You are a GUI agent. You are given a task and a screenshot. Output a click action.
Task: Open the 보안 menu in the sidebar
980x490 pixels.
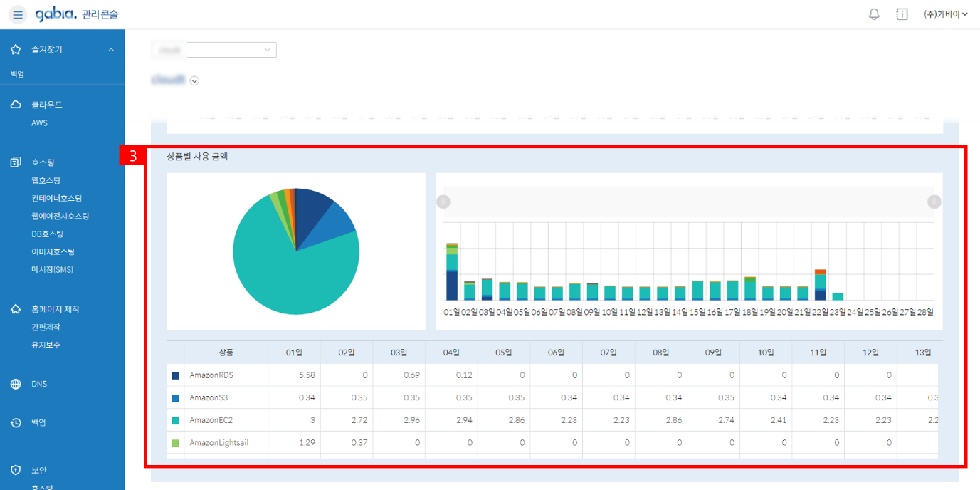(39, 471)
